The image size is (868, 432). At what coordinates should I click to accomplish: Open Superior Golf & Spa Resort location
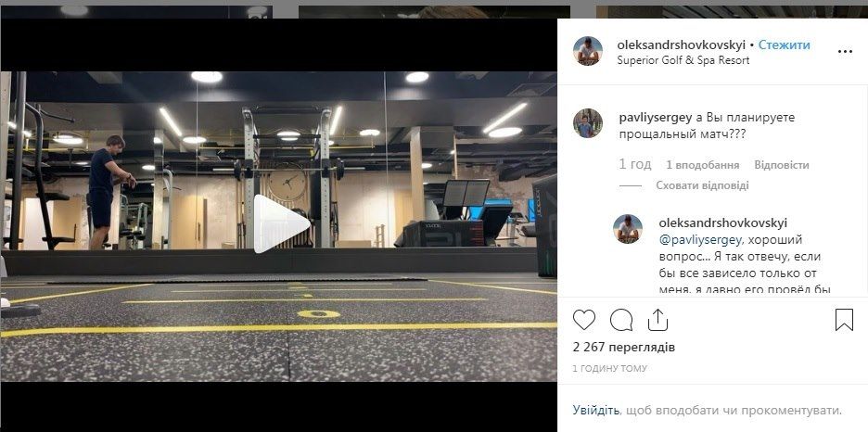click(x=683, y=60)
